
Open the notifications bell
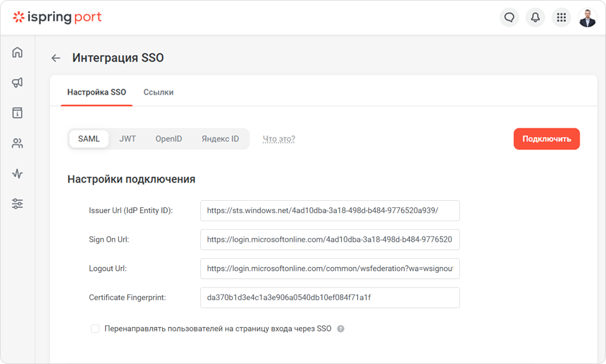click(535, 17)
